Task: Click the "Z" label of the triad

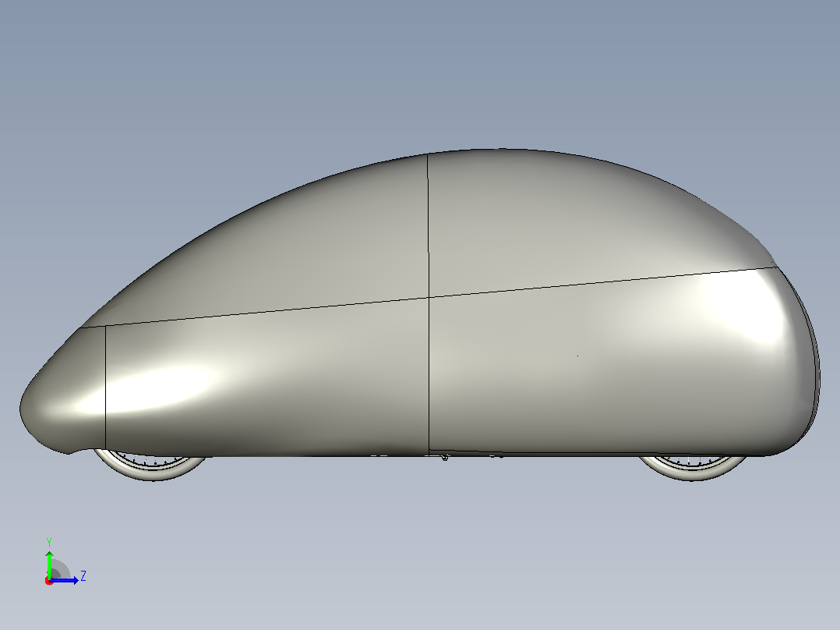Action: tap(83, 576)
